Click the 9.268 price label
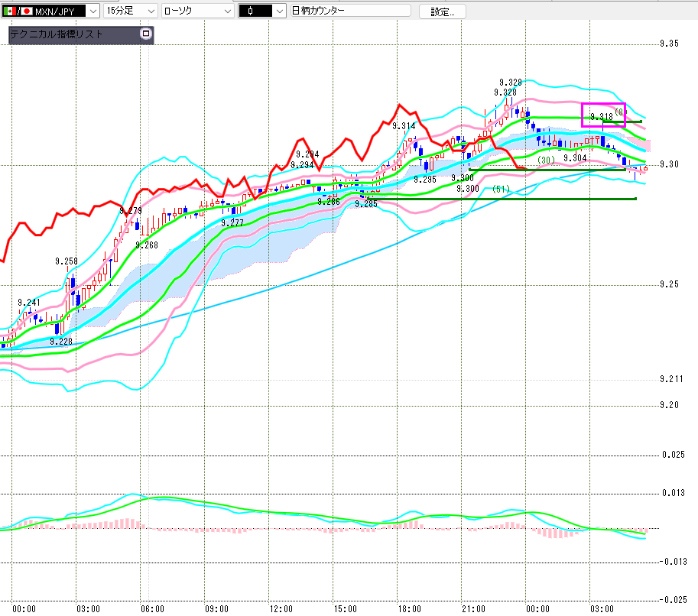 coord(147,245)
